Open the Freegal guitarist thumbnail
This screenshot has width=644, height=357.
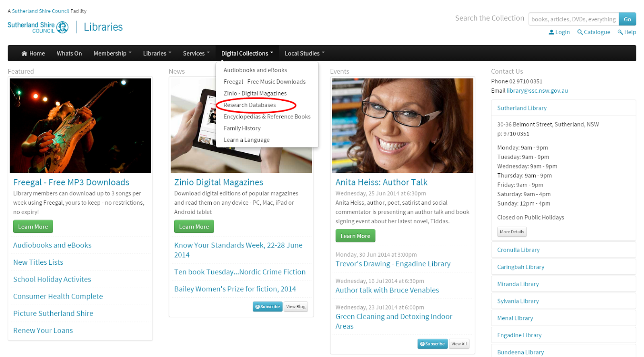pyautogui.click(x=80, y=126)
